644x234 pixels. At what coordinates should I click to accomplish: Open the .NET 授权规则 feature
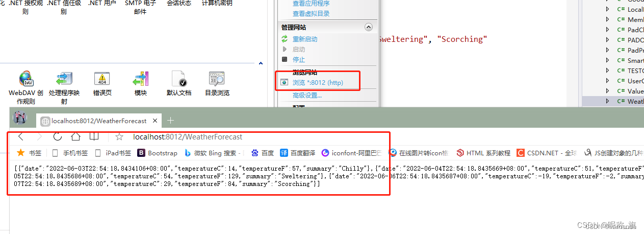tap(25, 7)
